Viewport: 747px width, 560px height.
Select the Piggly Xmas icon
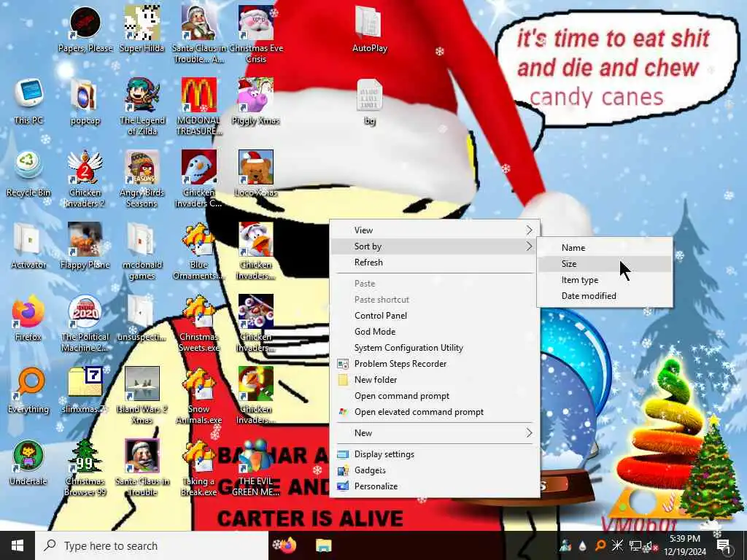[256, 101]
